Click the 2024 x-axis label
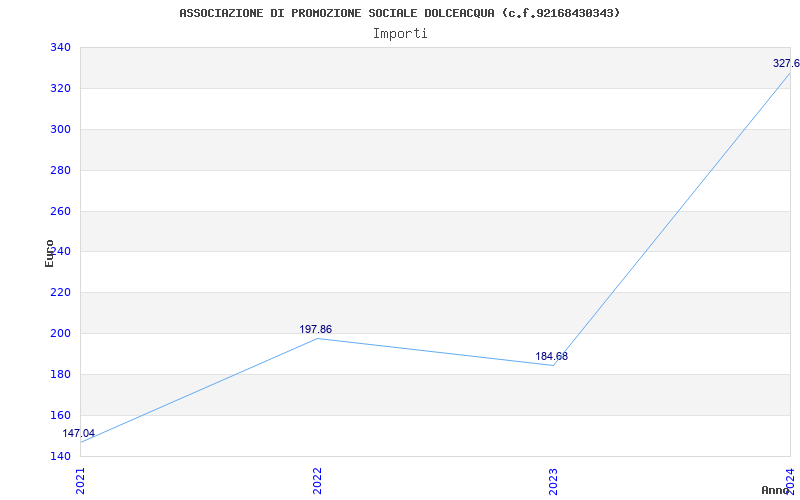Viewport: 800px width, 500px height. (x=790, y=480)
